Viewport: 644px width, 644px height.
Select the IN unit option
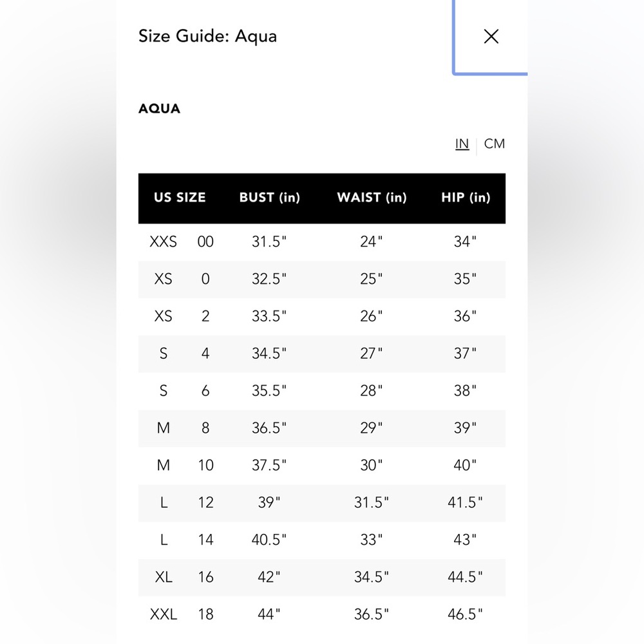coord(462,144)
